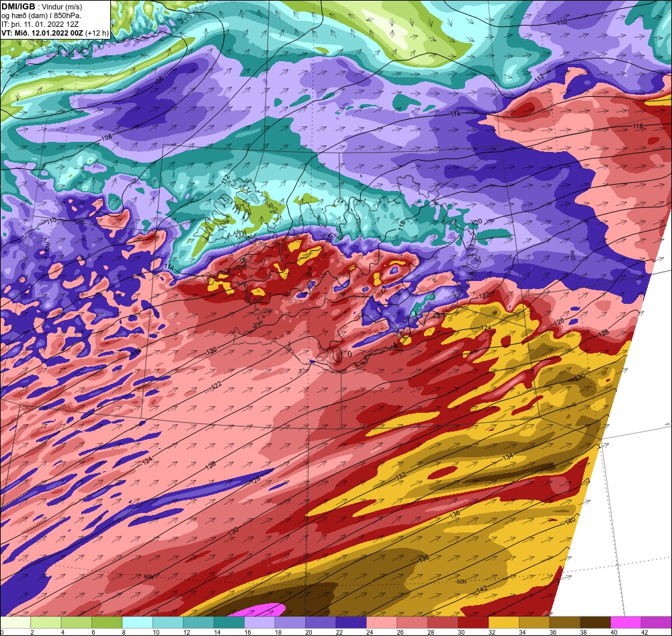Select the light green 2–4 m/s legend swatch

coord(46,623)
